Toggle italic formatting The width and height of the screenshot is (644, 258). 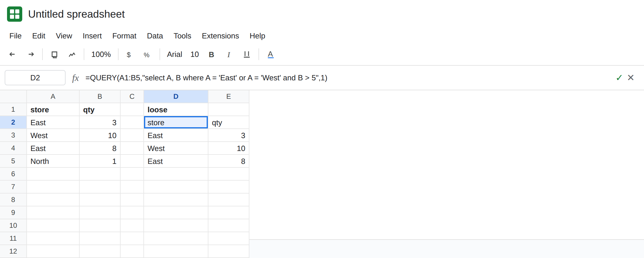229,55
